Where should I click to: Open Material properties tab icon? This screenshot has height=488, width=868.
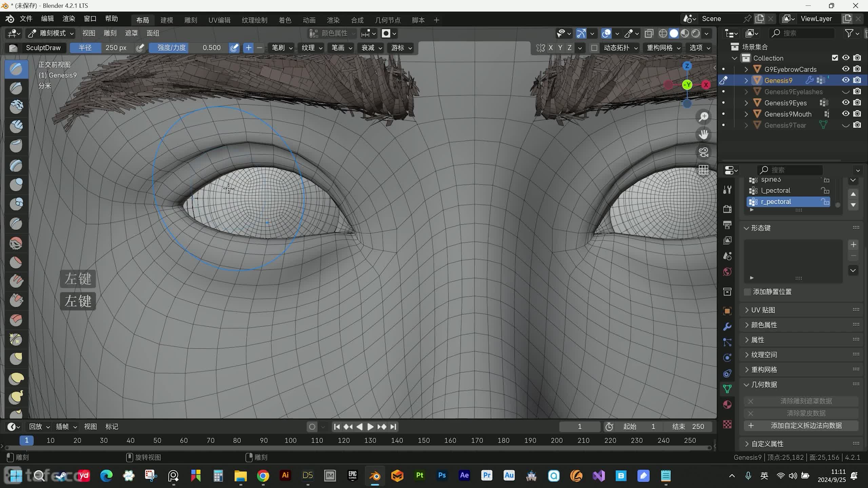tap(727, 405)
